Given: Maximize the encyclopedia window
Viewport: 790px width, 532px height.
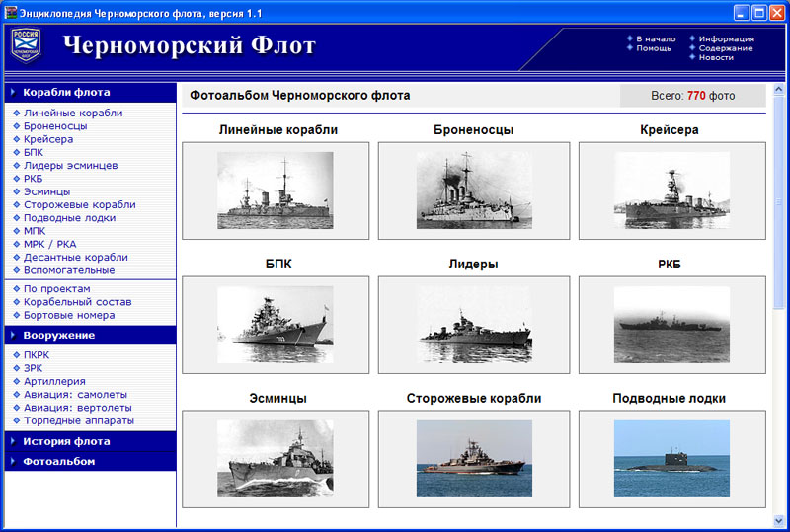Looking at the screenshot, I should pyautogui.click(x=759, y=12).
